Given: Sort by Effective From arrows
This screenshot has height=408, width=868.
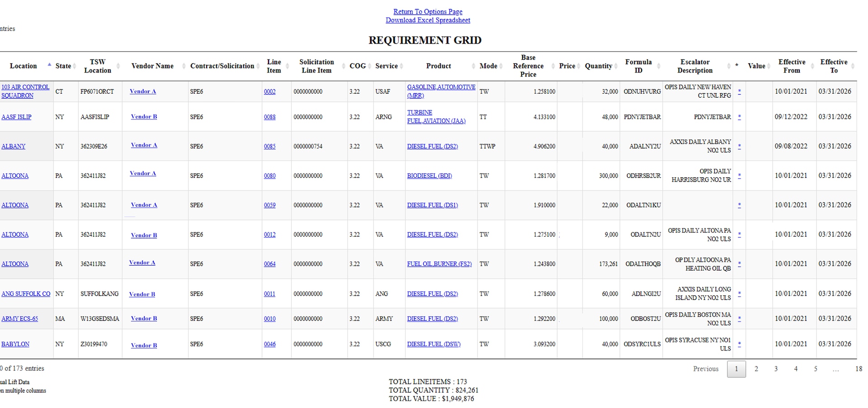Looking at the screenshot, I should click(x=812, y=66).
